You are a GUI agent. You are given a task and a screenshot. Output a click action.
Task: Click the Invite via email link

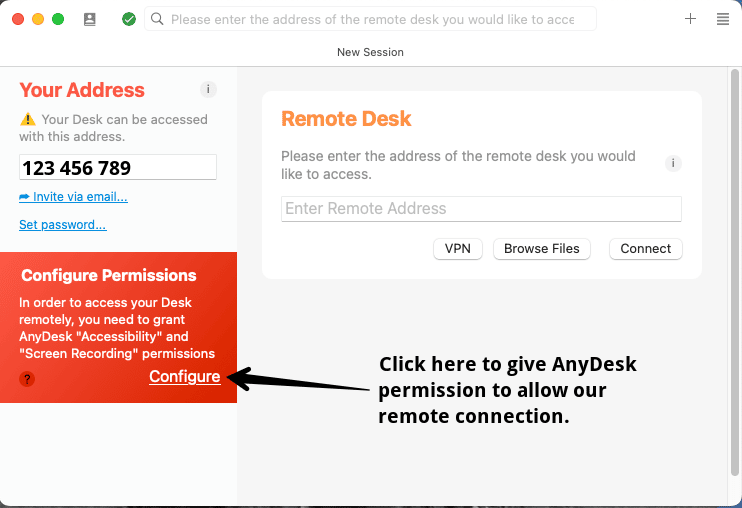click(x=73, y=197)
